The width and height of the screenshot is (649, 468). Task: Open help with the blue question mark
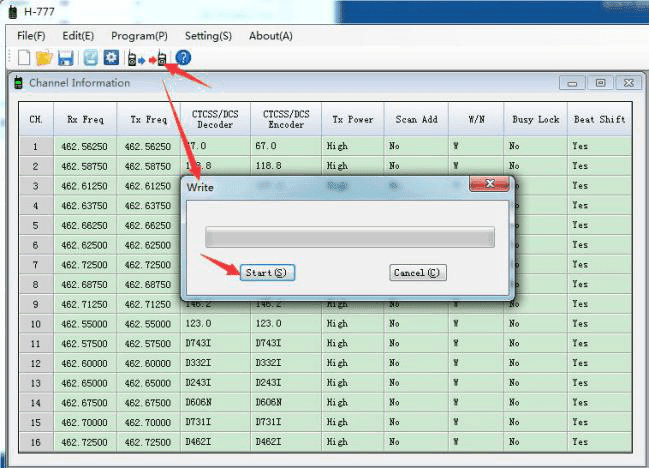[183, 58]
